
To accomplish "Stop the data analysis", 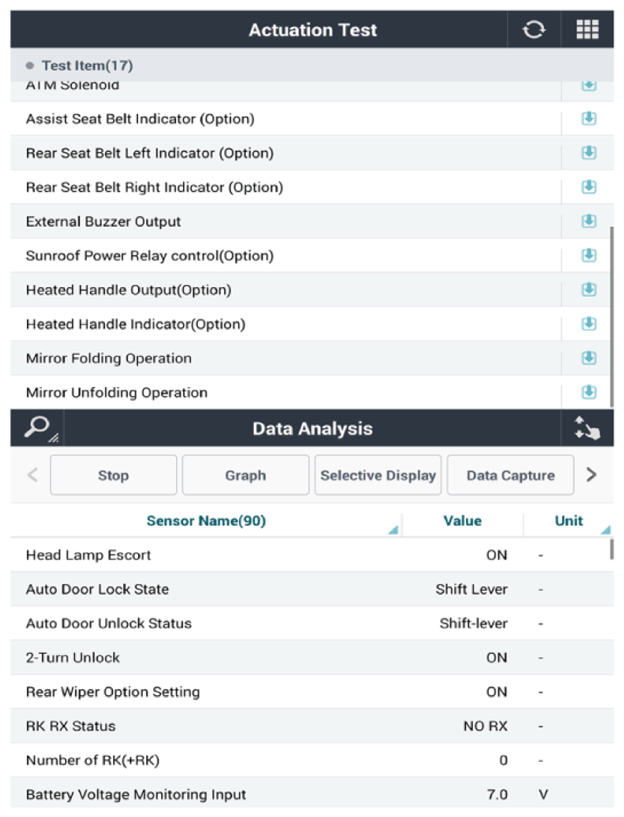I will click(x=114, y=475).
